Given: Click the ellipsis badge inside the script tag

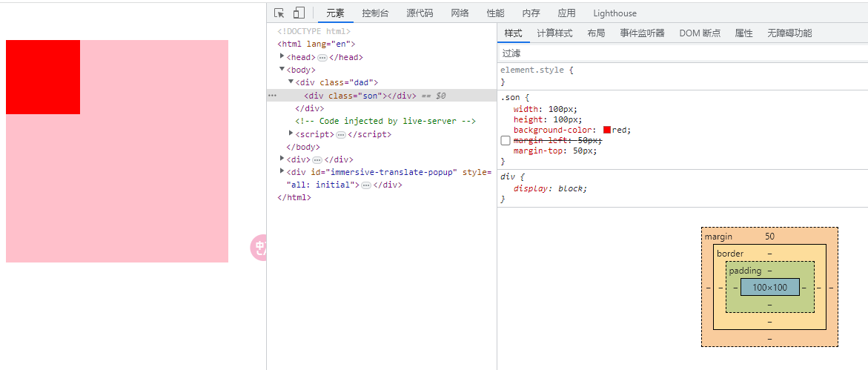Looking at the screenshot, I should [x=340, y=135].
